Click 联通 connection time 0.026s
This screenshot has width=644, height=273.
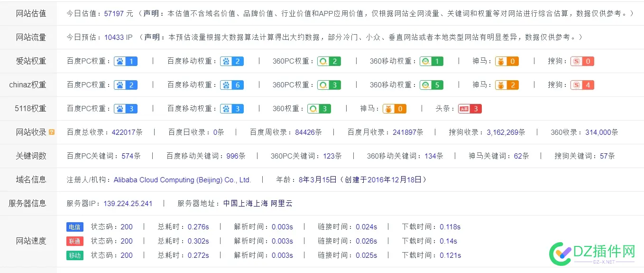pyautogui.click(x=366, y=241)
